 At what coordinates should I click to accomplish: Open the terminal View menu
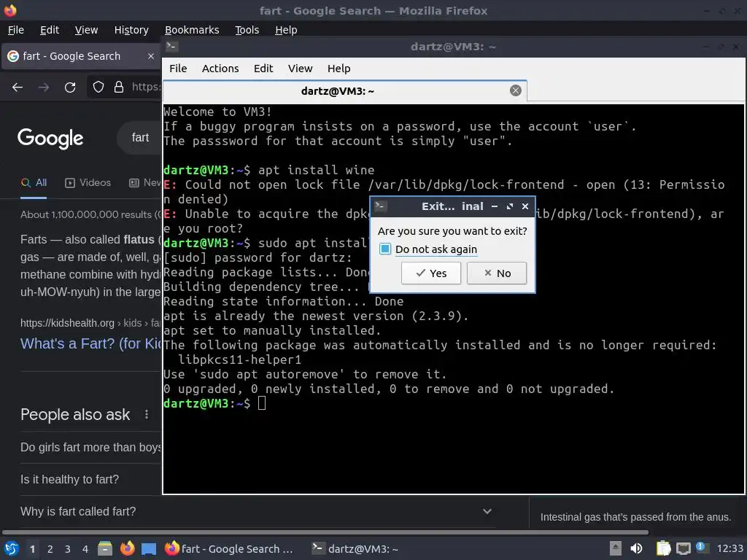(300, 69)
